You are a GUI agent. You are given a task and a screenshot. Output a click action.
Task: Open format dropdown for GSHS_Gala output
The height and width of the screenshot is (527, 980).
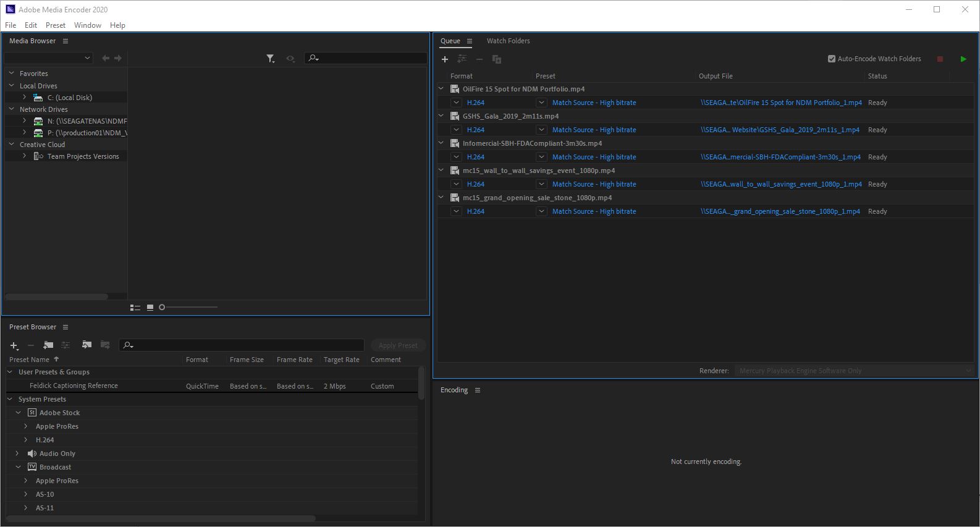pos(456,130)
